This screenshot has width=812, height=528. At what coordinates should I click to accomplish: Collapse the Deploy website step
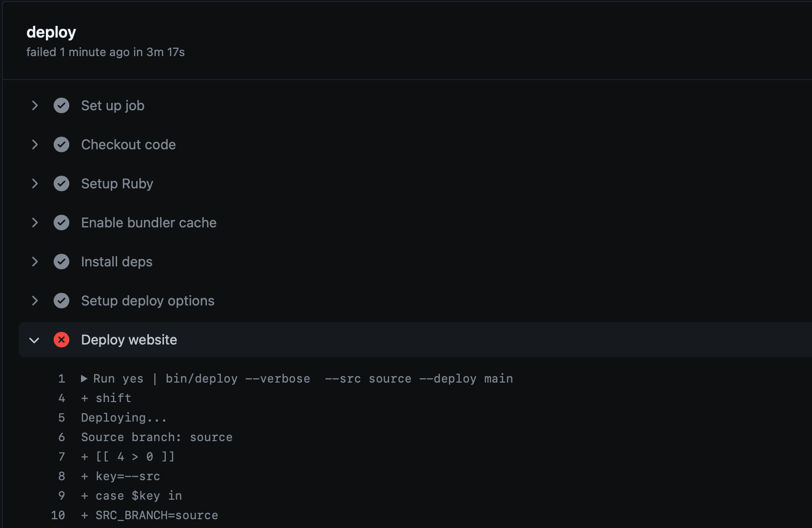[34, 340]
